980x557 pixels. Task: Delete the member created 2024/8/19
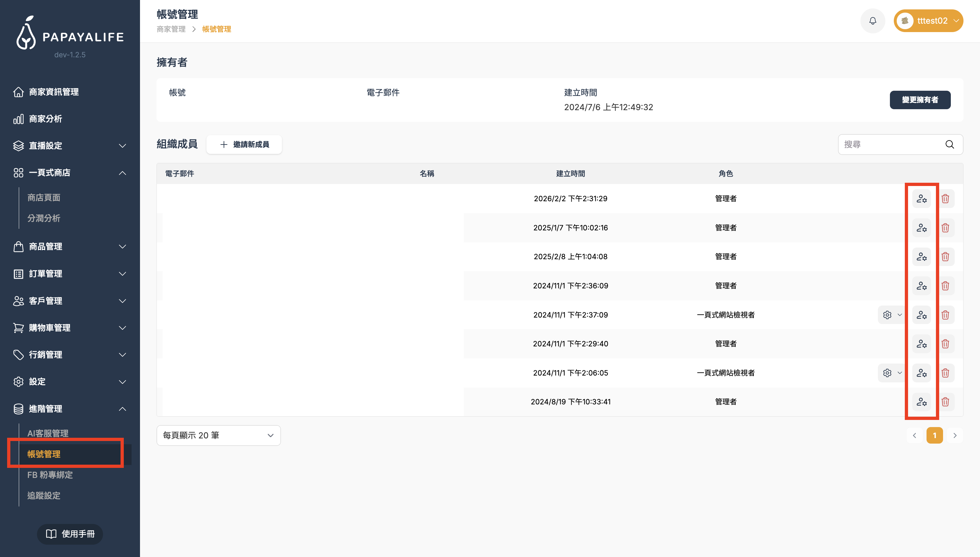tap(945, 402)
